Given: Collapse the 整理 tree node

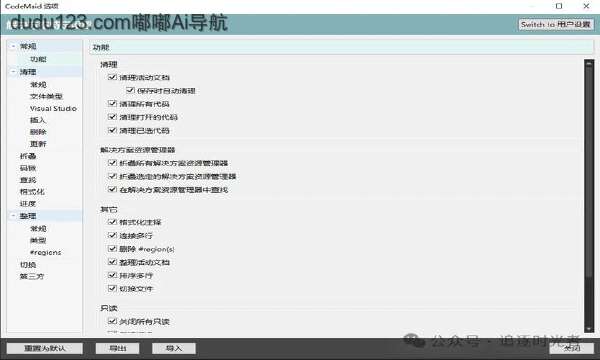Looking at the screenshot, I should click(x=13, y=216).
